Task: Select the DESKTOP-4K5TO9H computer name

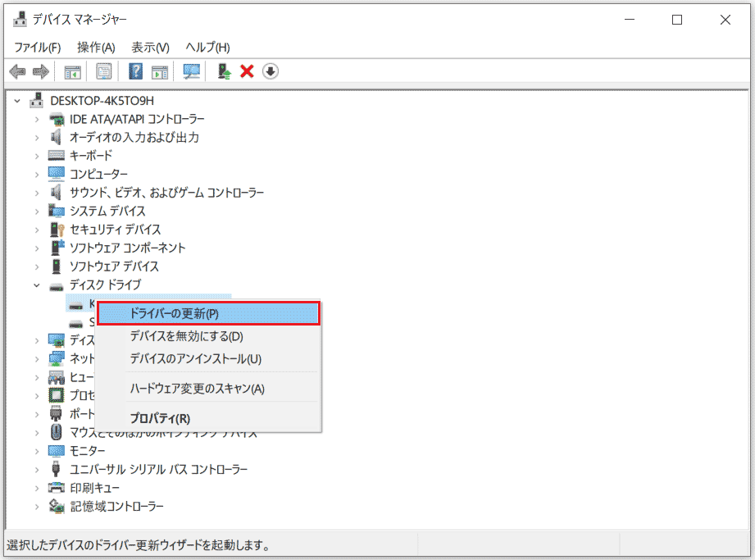Action: (102, 101)
